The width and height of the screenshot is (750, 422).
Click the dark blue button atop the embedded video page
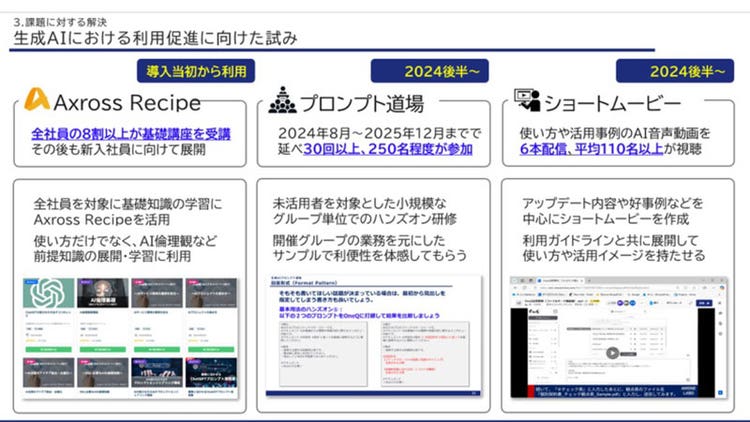tap(704, 303)
